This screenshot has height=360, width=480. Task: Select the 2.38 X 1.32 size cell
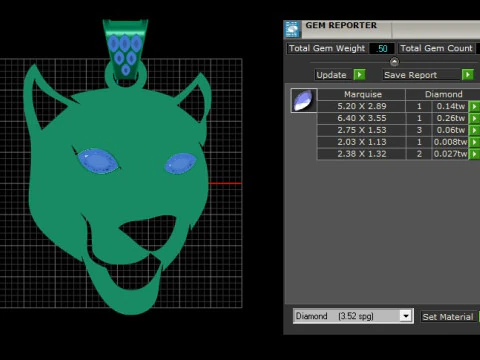[362, 154]
